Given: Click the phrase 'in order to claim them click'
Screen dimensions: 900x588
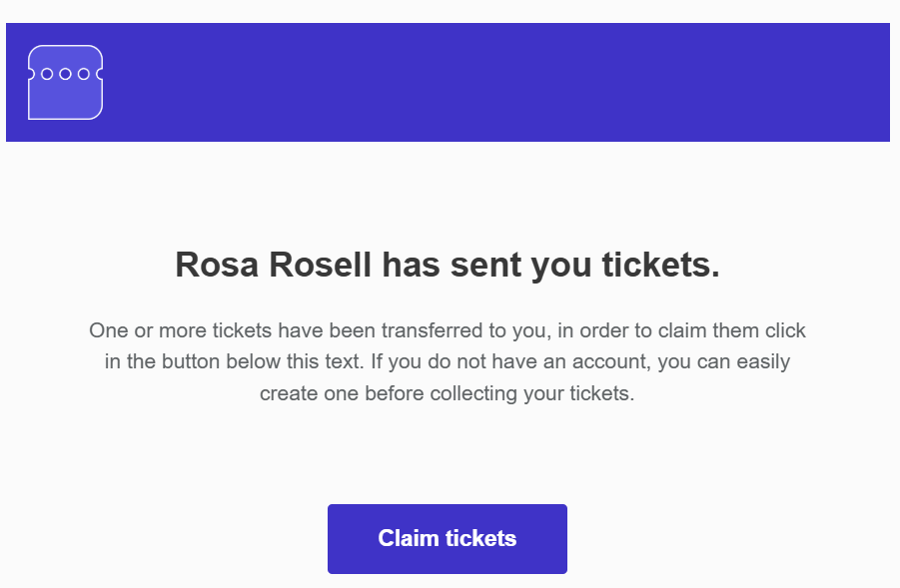Looking at the screenshot, I should click(x=681, y=331).
